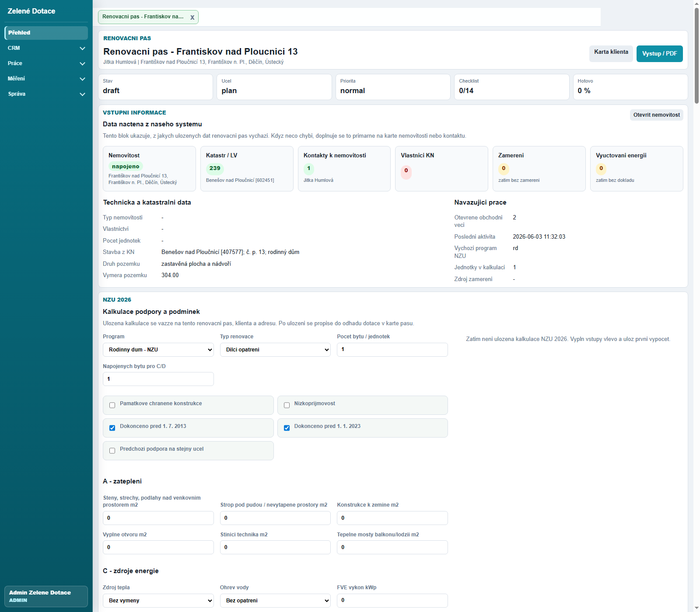Click the Hotovo 0 % card

[630, 87]
